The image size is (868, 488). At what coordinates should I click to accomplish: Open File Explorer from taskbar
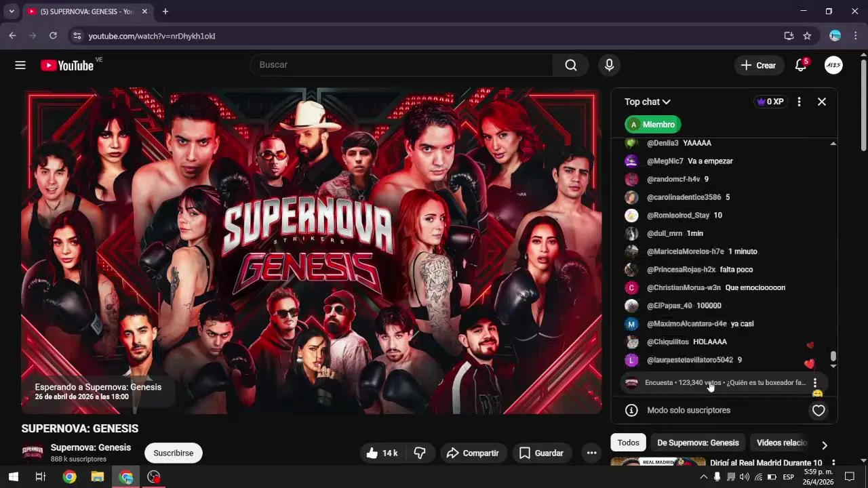tap(98, 477)
